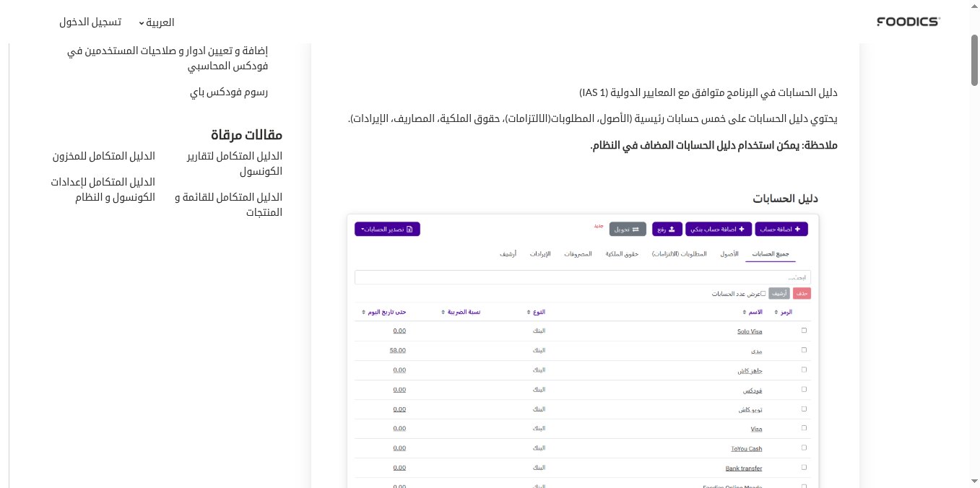Click the sort arrows beside حتى تاريخ اليوم
The width and height of the screenshot is (980, 488).
pyautogui.click(x=362, y=312)
